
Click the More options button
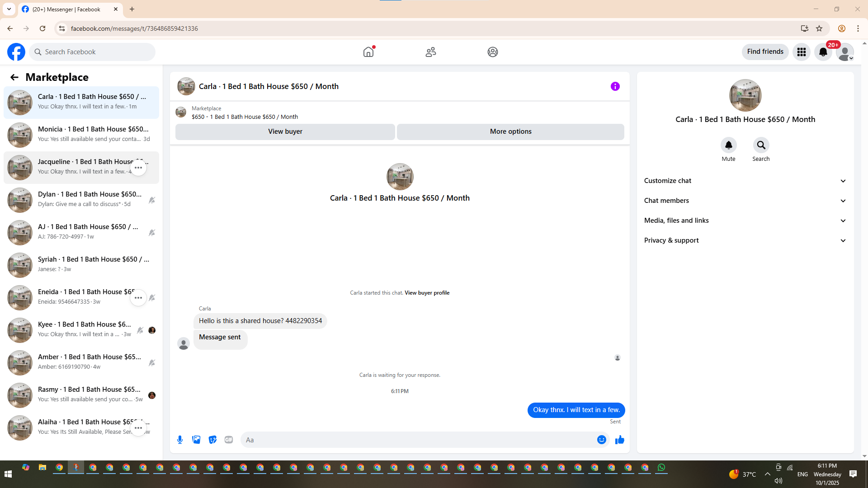(511, 131)
